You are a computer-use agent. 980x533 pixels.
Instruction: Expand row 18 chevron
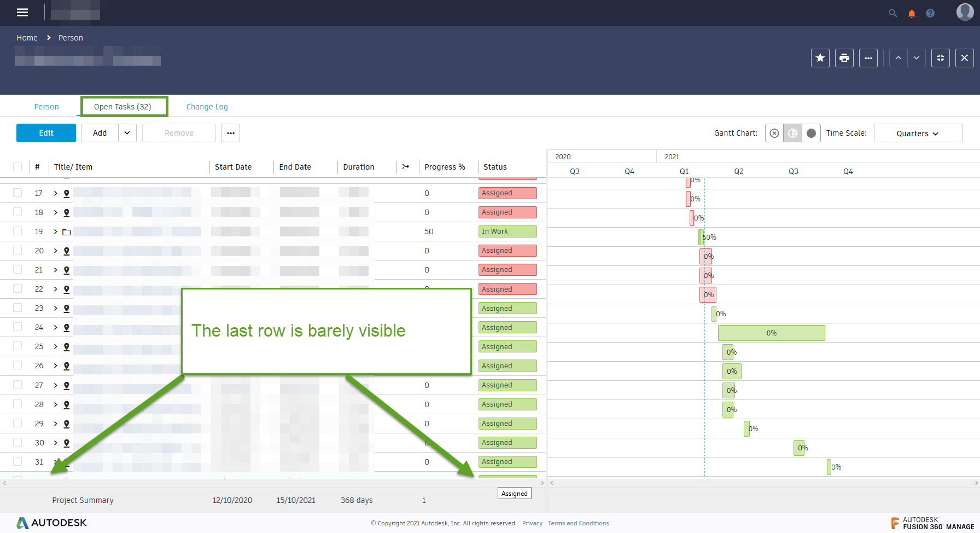(55, 212)
